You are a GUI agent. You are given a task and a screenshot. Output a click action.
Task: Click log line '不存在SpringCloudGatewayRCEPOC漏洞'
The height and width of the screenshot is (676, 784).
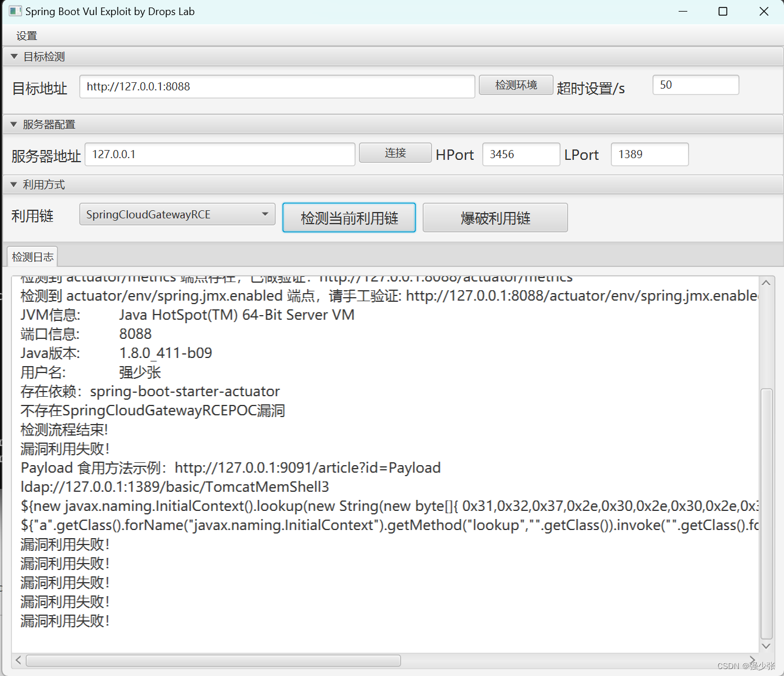click(153, 411)
